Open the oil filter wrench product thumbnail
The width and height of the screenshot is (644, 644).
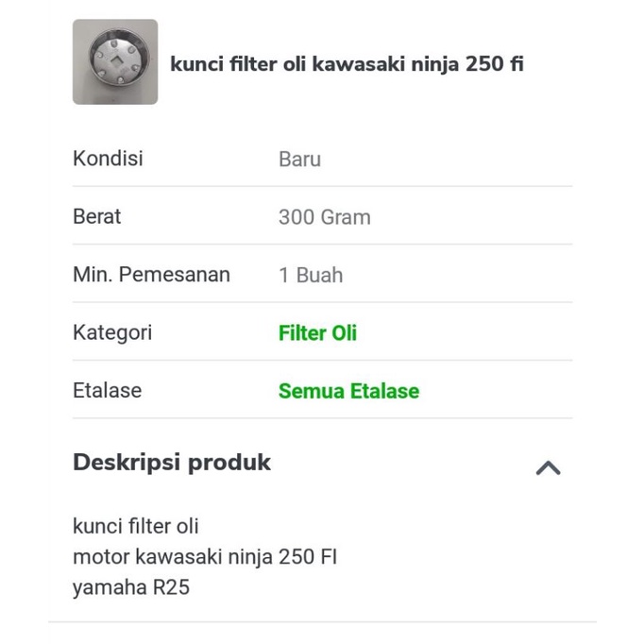(115, 61)
